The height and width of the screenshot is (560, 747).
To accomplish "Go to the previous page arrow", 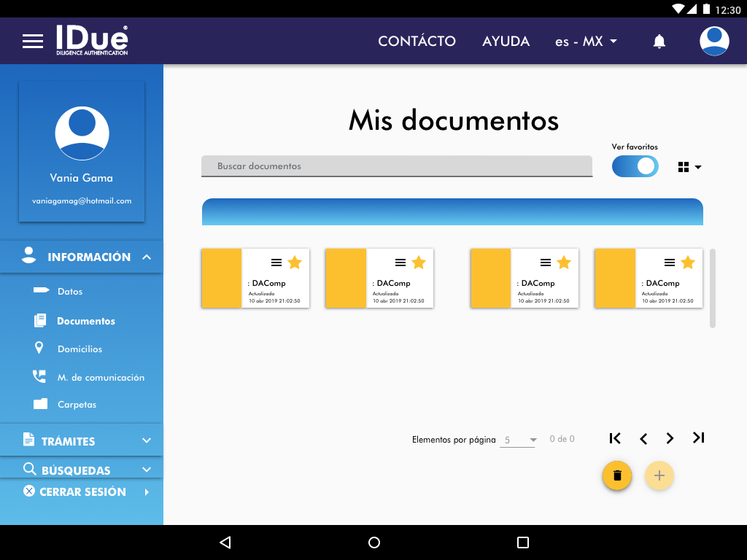I will [643, 438].
